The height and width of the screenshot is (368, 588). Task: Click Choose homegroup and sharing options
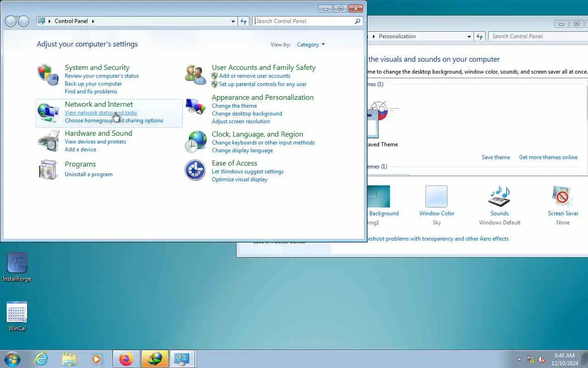[x=114, y=121]
